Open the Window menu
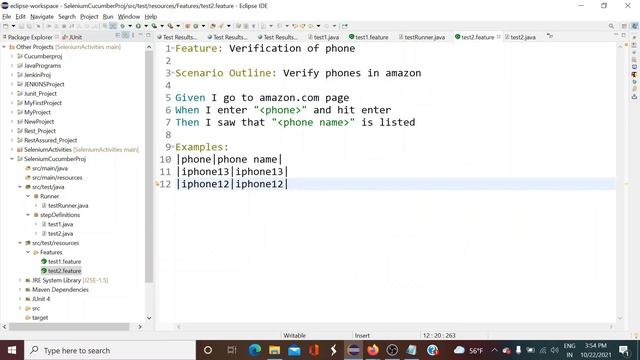Viewport: 640px width, 360px height. (129, 17)
